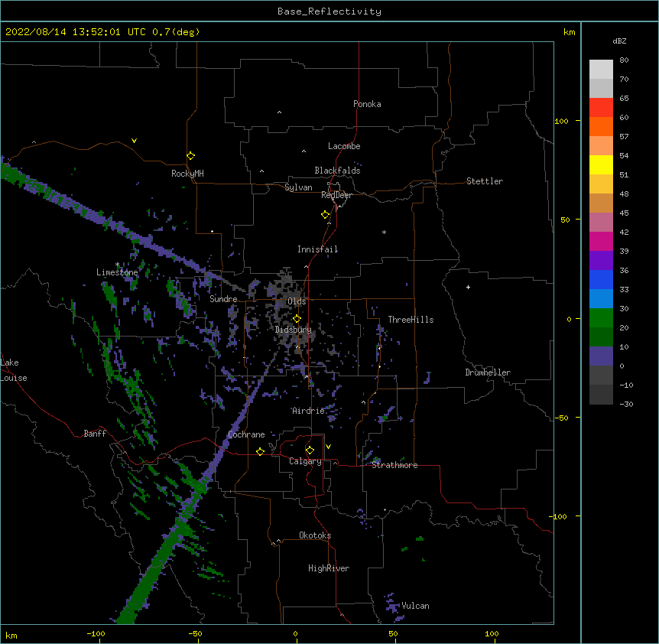Click the Airdrie city label

coord(308,411)
